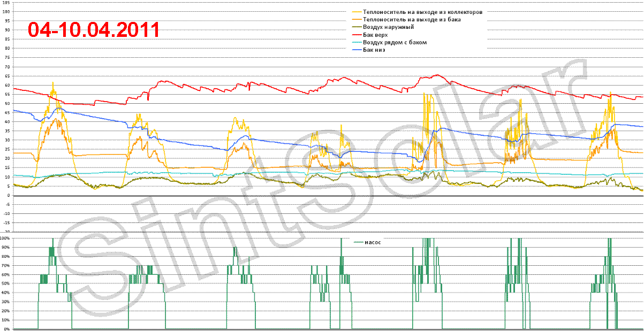The image size is (644, 331).
Task: Click the orange legend line for tank output
Action: (356, 20)
